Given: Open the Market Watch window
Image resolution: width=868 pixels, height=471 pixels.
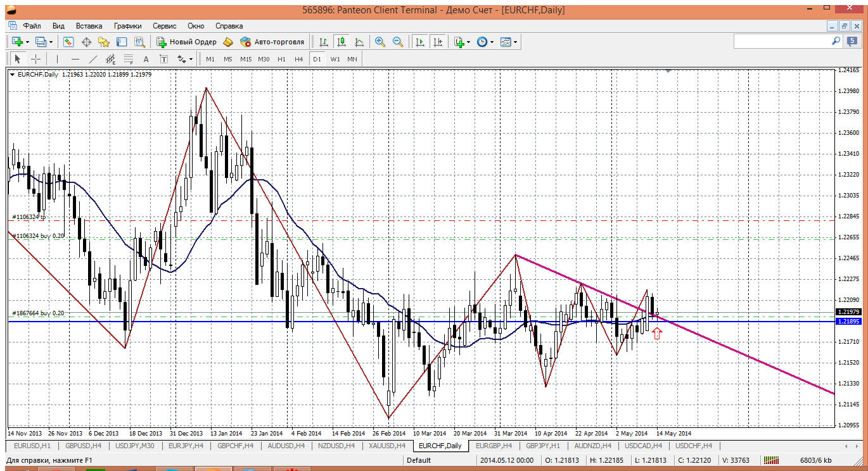Looking at the screenshot, I should (x=68, y=42).
